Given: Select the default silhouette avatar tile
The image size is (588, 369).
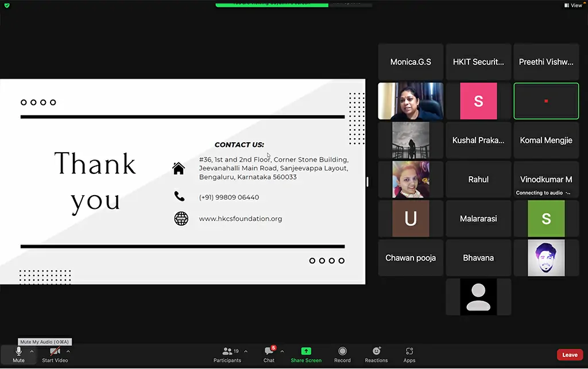Looking at the screenshot, I should 478,297.
